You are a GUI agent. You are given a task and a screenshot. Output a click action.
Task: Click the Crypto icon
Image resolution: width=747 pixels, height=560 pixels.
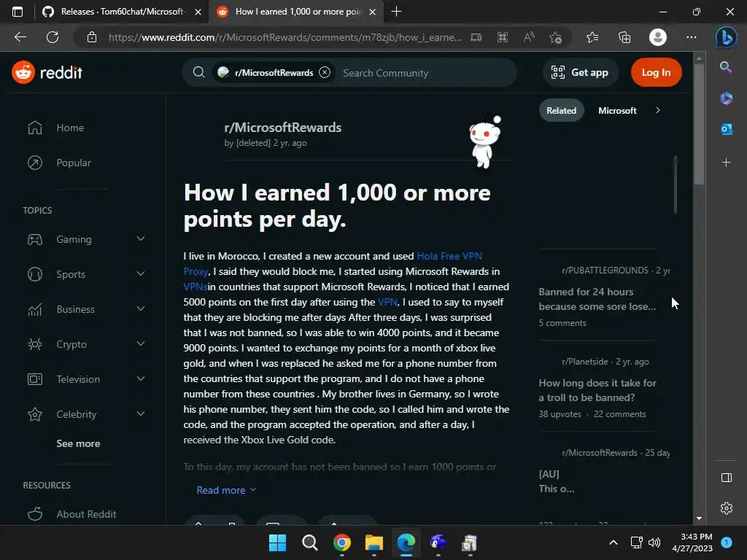(x=35, y=344)
